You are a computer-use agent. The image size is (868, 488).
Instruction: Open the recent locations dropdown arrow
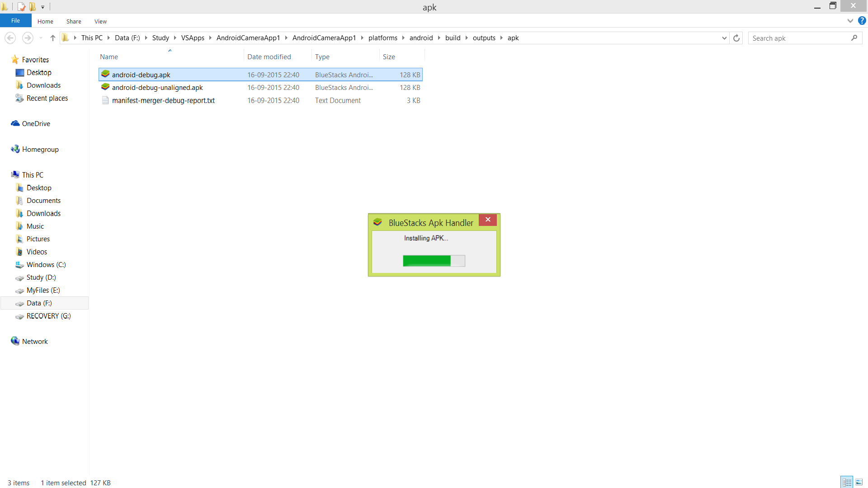41,38
